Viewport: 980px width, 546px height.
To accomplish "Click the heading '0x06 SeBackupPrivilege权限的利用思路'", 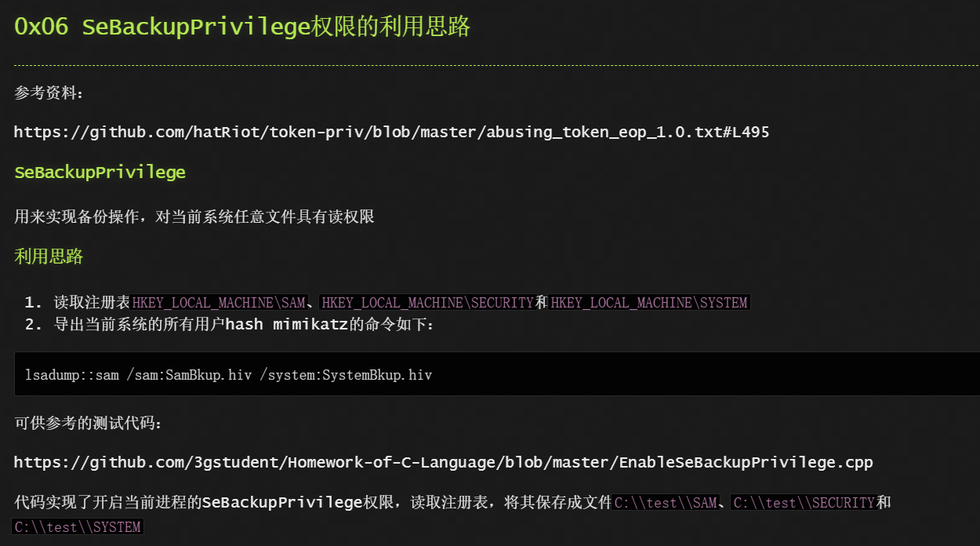I will point(242,27).
